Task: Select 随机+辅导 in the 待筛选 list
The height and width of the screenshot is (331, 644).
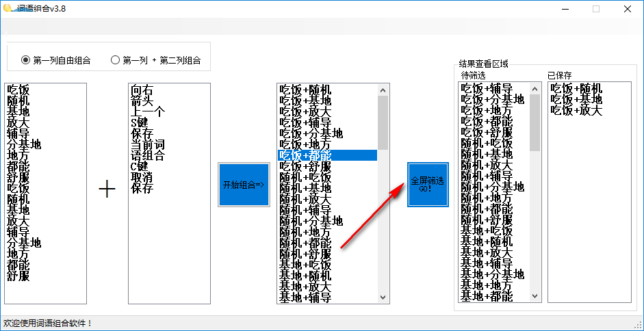Action: pos(487,176)
